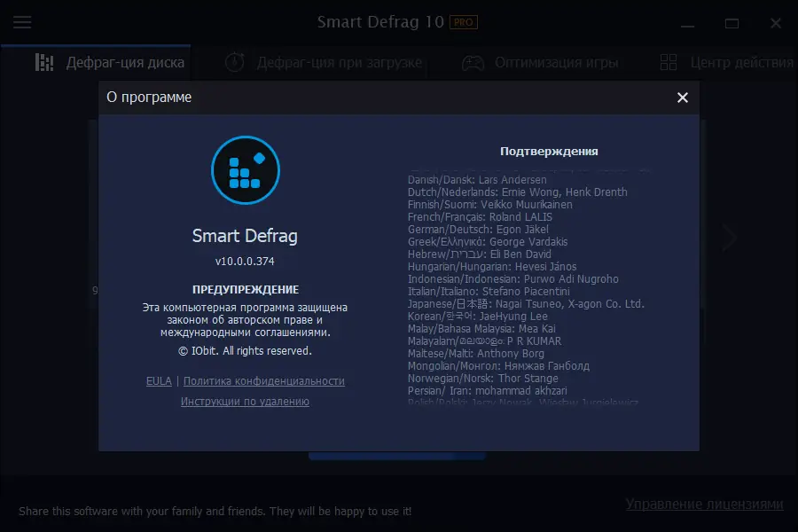Click French/Français: Roland LALIS line

[x=480, y=217]
